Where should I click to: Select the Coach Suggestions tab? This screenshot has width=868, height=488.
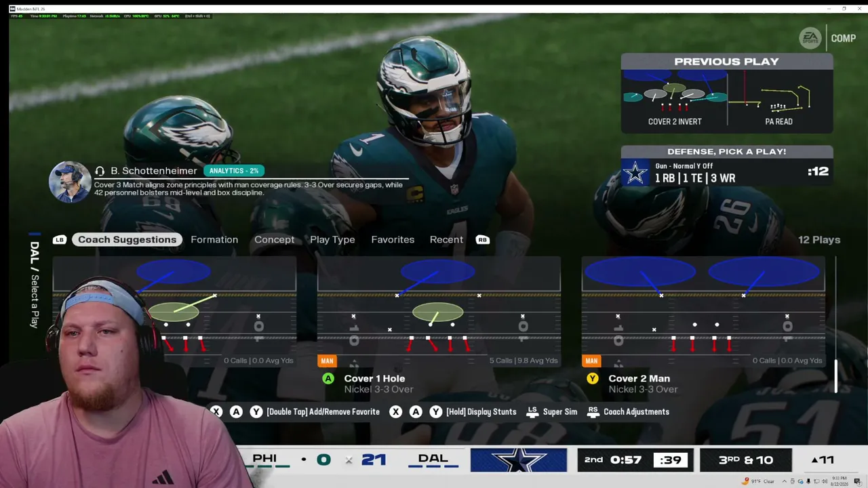127,240
